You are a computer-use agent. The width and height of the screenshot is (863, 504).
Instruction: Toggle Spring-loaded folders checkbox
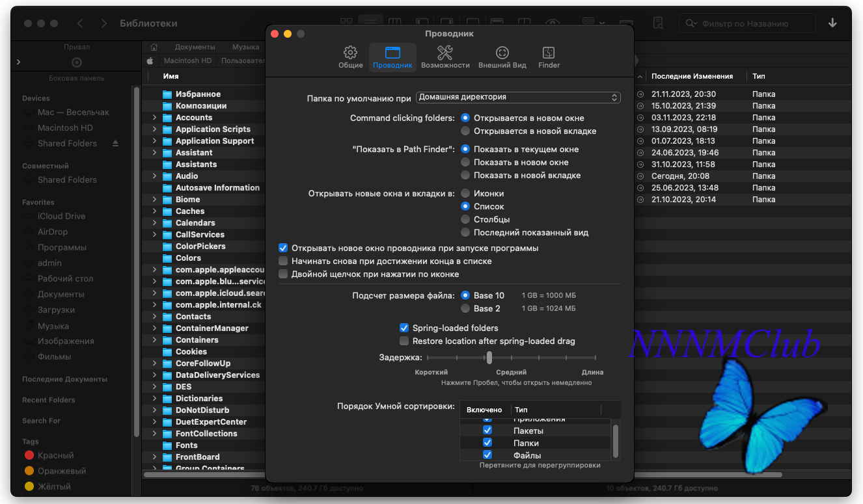(x=404, y=328)
